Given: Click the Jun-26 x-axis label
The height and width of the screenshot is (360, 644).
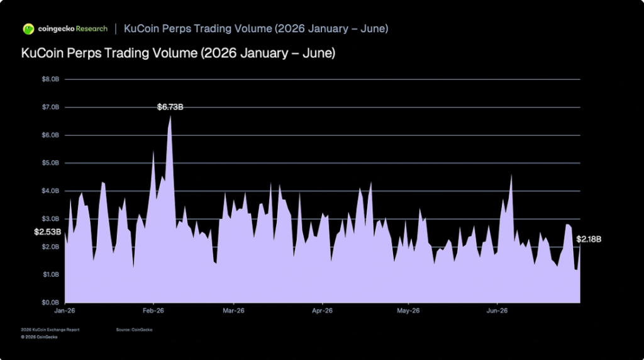Looking at the screenshot, I should (497, 311).
